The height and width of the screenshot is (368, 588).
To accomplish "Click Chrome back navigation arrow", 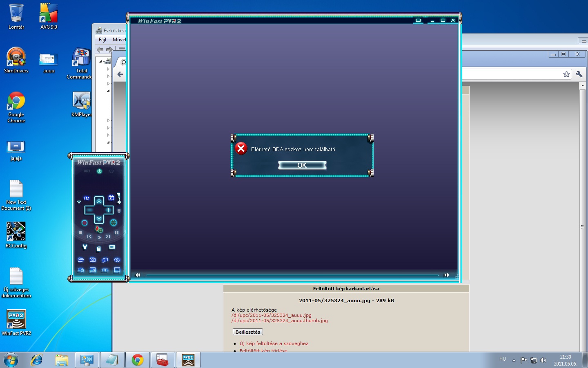I will pyautogui.click(x=120, y=74).
